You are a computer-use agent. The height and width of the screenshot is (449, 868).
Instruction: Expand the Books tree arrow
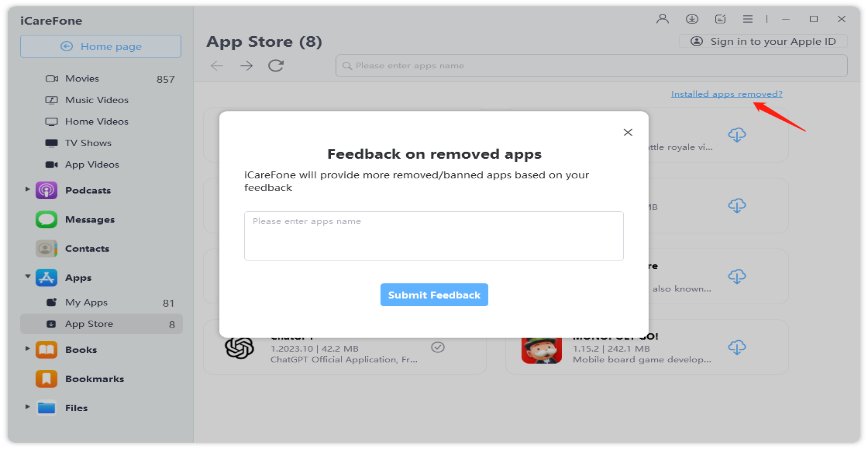click(27, 349)
